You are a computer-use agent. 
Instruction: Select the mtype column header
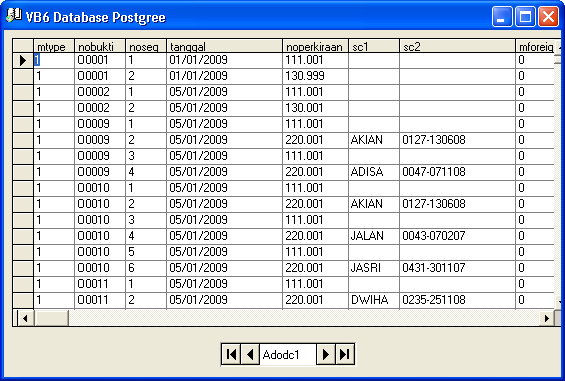point(54,46)
